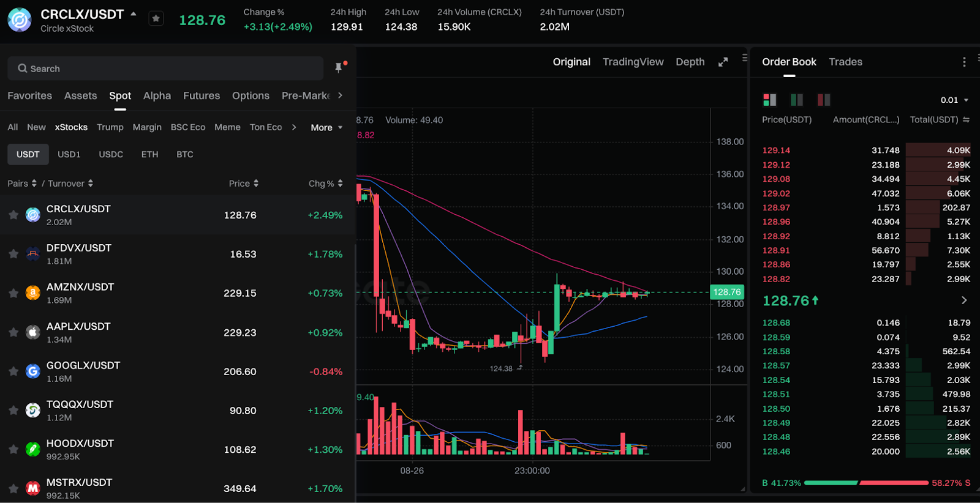980x503 pixels.
Task: Click the CRCLX Circle logo in header
Action: [20, 20]
